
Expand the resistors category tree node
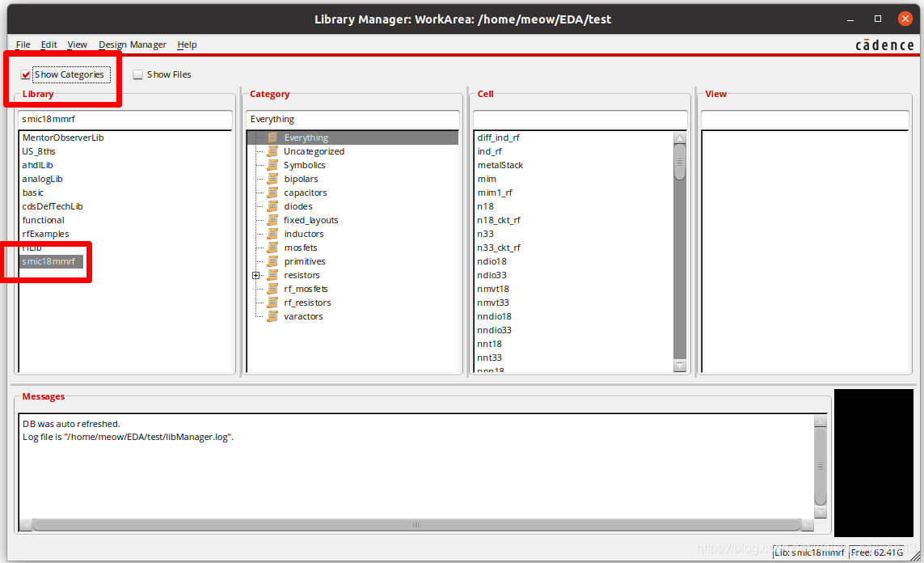click(255, 275)
